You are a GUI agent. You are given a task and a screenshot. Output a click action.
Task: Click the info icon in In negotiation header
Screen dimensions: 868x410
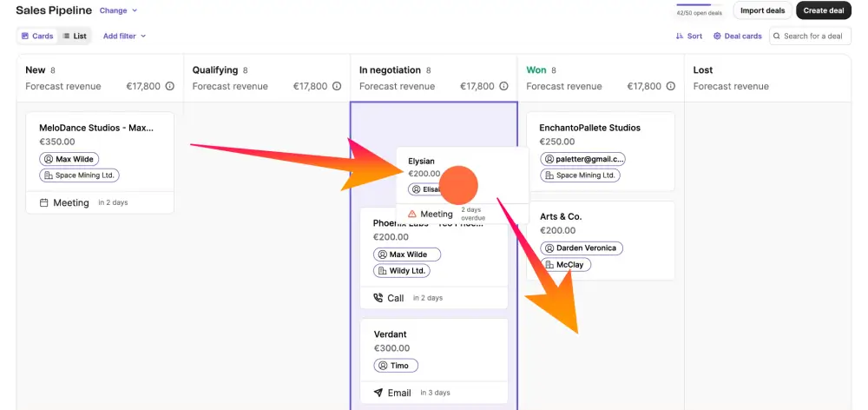pos(503,87)
